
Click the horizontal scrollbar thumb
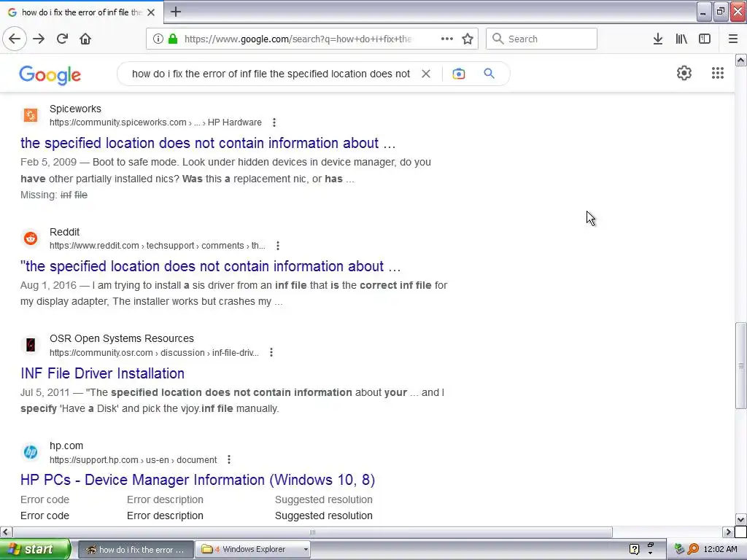pyautogui.click(x=312, y=532)
